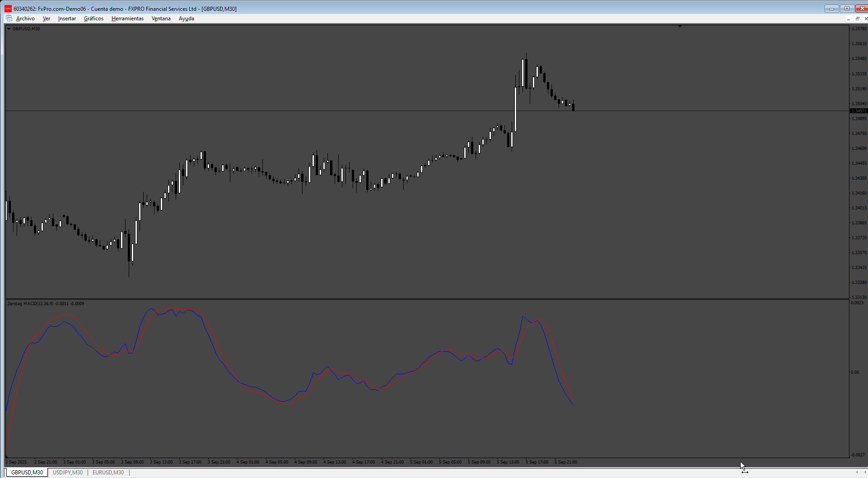The image size is (868, 478).
Task: Click the 0.0023 indicator scale value
Action: tap(857, 303)
